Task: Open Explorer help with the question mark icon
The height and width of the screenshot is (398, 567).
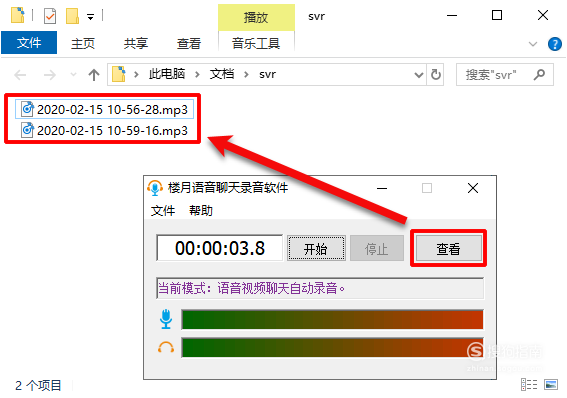Action: (x=555, y=44)
